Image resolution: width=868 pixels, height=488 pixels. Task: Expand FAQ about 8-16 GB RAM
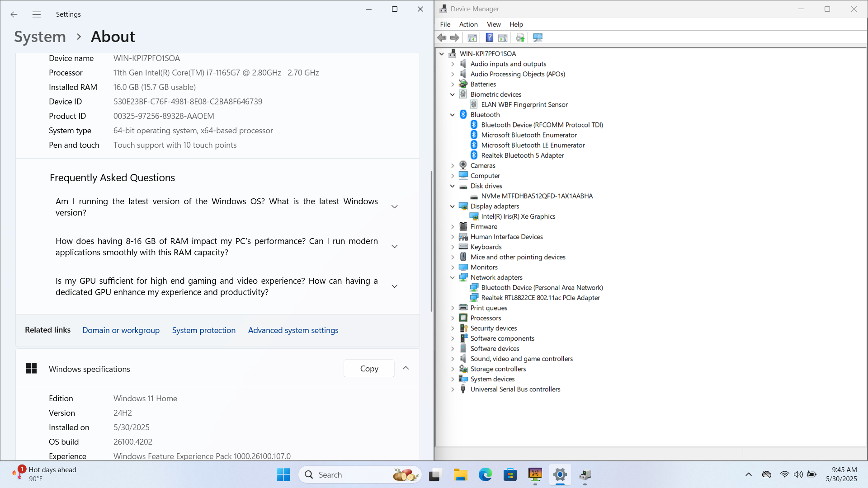coord(394,247)
